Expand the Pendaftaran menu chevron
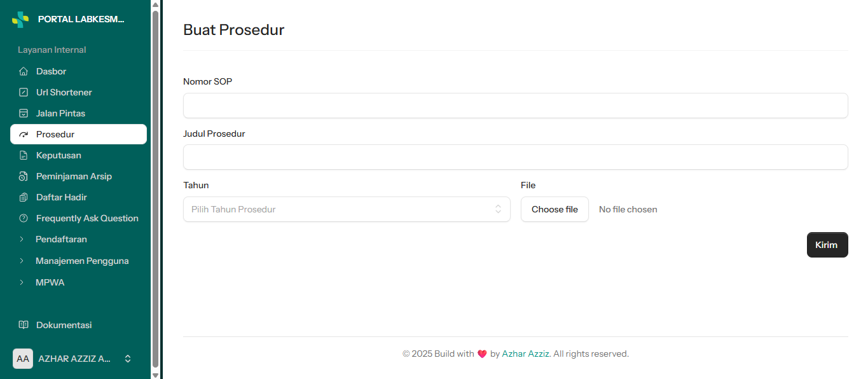 coord(22,239)
